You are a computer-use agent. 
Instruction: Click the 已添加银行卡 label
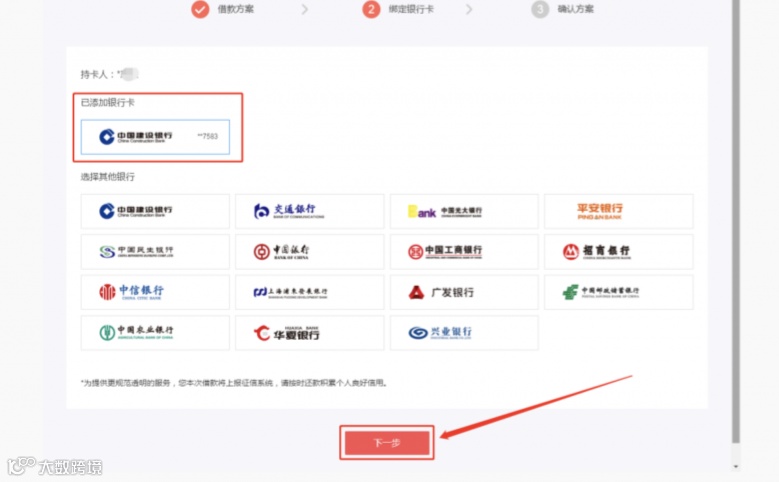tap(108, 103)
